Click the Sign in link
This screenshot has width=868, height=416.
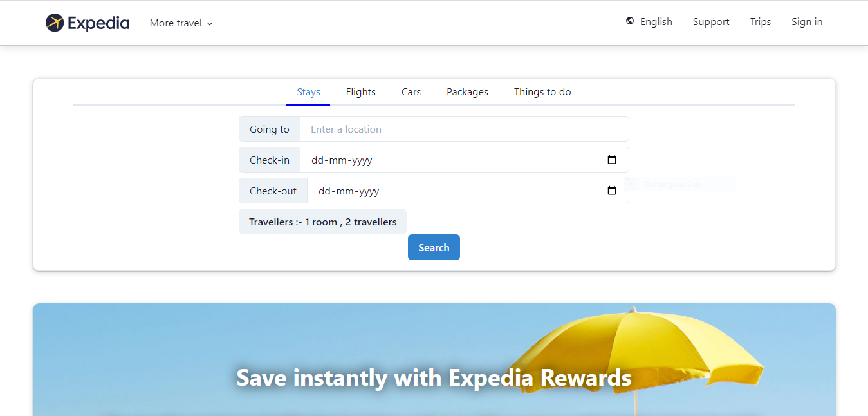point(807,22)
